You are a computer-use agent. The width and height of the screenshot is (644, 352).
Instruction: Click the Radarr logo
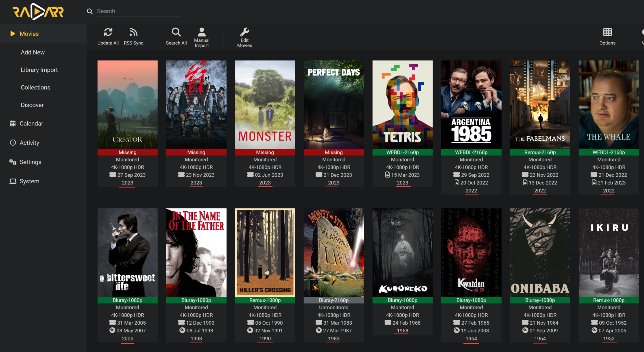[x=38, y=12]
